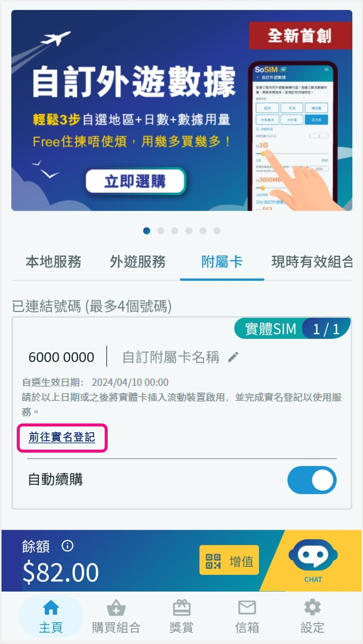This screenshot has width=363, height=644.
Task: Switch to 外遊服務 tab
Action: 138,262
